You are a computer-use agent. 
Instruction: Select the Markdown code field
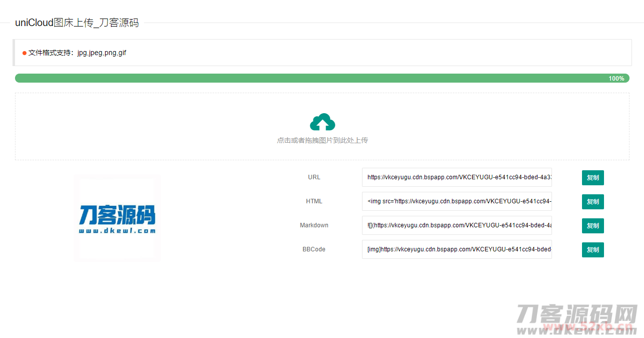[x=456, y=225]
